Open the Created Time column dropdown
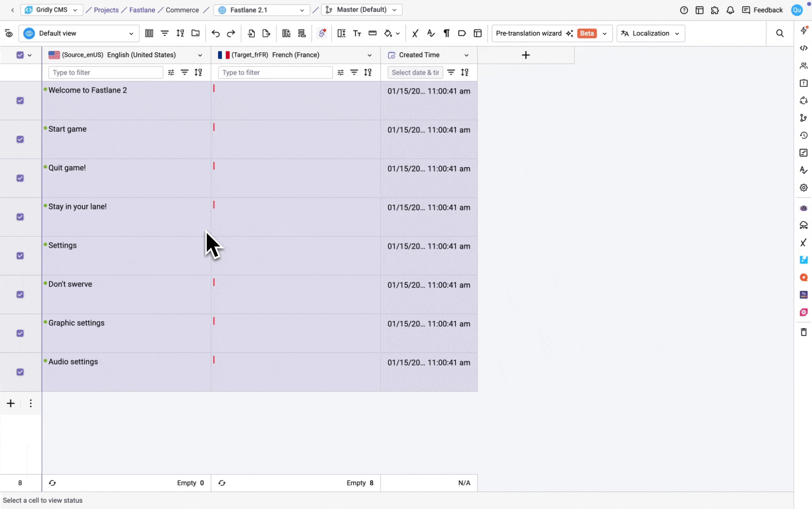Screen dimensions: 812x509 pyautogui.click(x=466, y=55)
